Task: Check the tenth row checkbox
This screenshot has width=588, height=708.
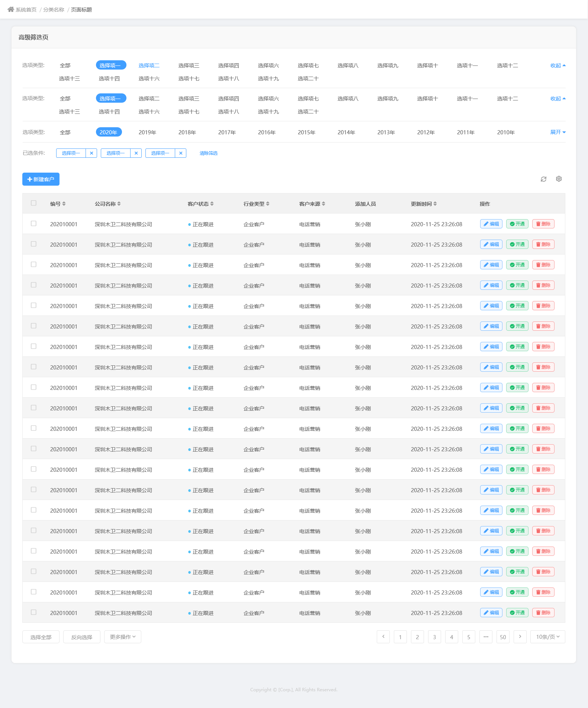Action: pos(33,408)
